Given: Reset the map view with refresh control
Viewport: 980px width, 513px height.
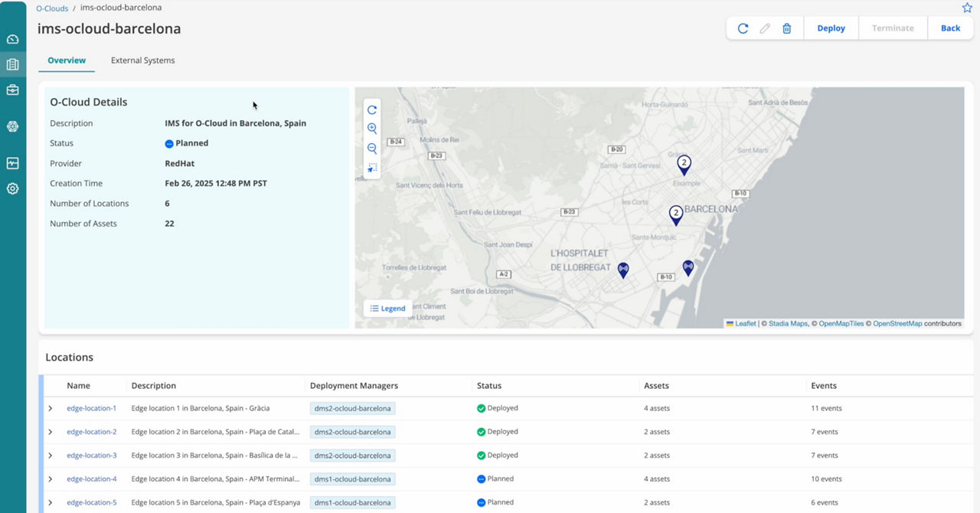Looking at the screenshot, I should [371, 109].
